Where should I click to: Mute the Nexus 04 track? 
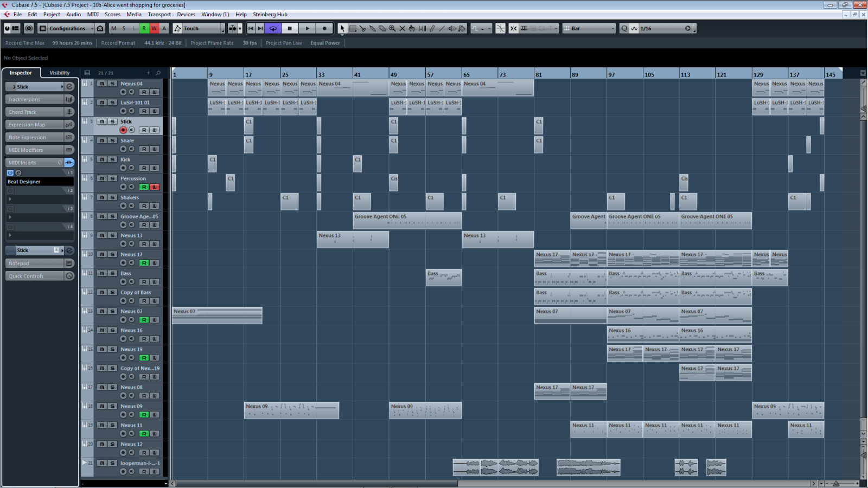101,84
